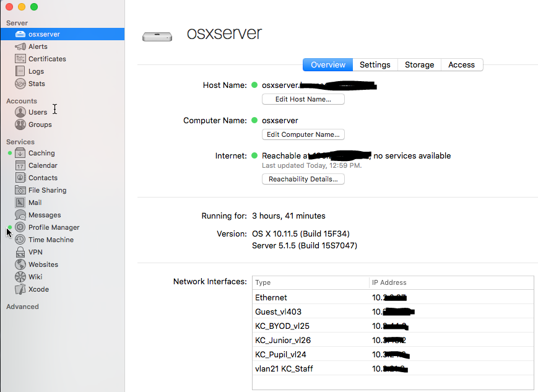The image size is (538, 392).
Task: Click the '3 hours, 41 minutes' uptime value
Action: click(289, 216)
